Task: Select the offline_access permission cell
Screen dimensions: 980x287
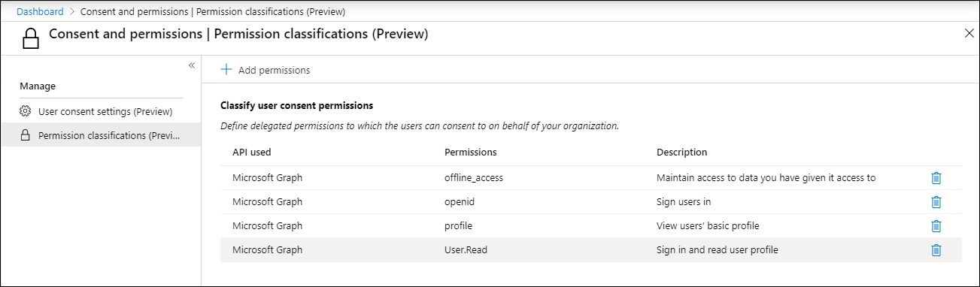Action: click(474, 178)
